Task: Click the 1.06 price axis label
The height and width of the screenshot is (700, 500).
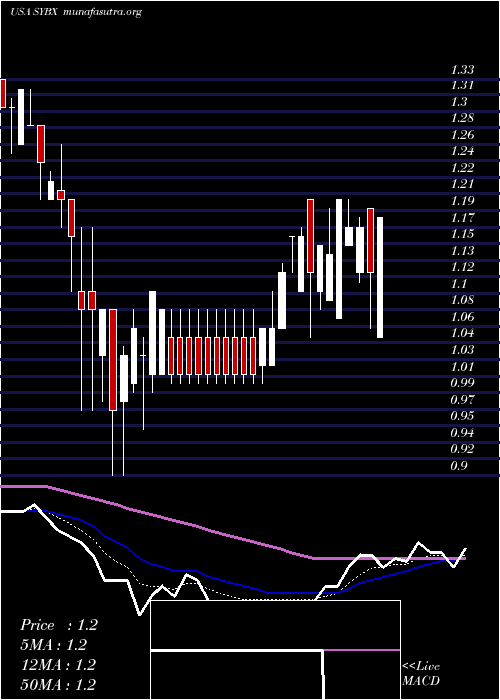Action: (x=462, y=317)
